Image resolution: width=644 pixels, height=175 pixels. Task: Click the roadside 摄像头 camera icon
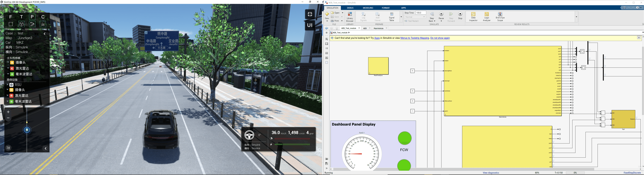12,90
